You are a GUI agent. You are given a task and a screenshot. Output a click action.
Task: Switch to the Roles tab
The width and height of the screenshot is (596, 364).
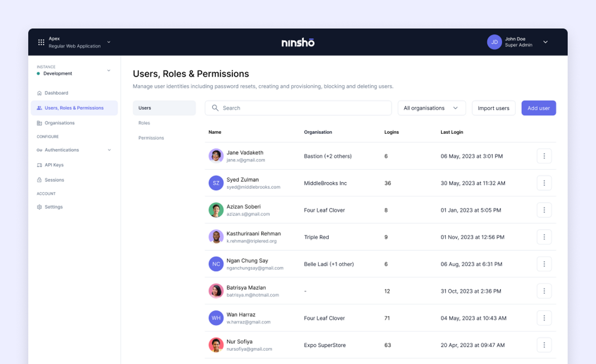pos(144,123)
